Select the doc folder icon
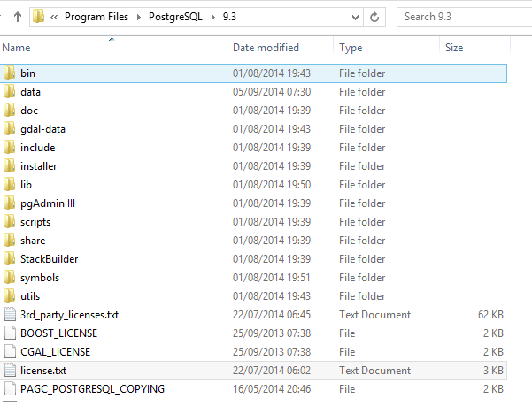Screen dimensions: 532x406 pyautogui.click(x=10, y=111)
